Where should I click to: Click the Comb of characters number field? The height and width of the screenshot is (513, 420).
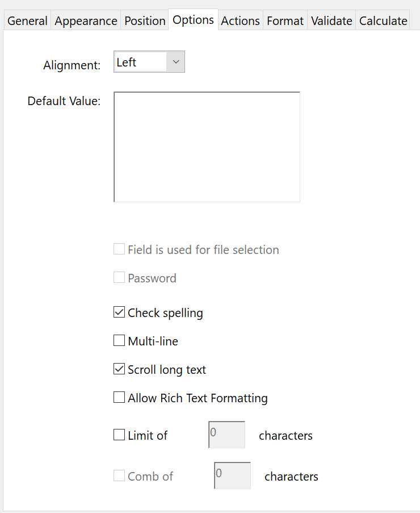[232, 475]
